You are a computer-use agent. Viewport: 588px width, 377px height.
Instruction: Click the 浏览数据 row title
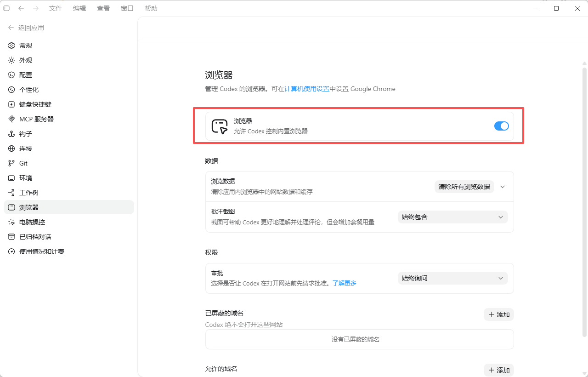(223, 181)
